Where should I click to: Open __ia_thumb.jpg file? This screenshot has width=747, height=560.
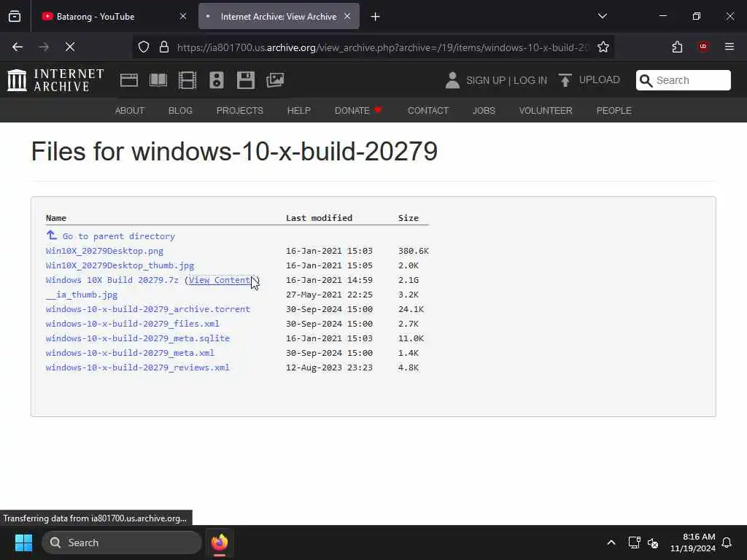[x=82, y=295]
